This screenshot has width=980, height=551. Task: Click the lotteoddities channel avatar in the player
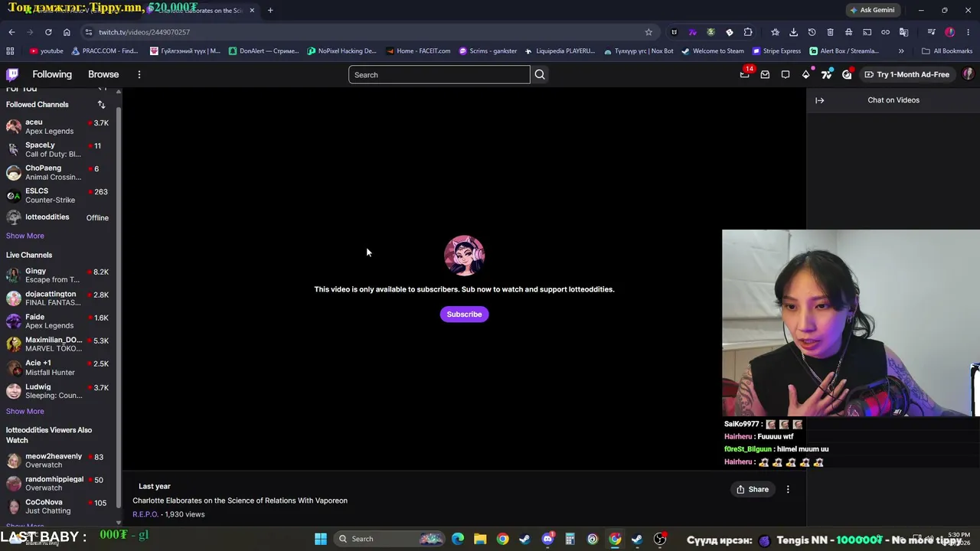464,256
